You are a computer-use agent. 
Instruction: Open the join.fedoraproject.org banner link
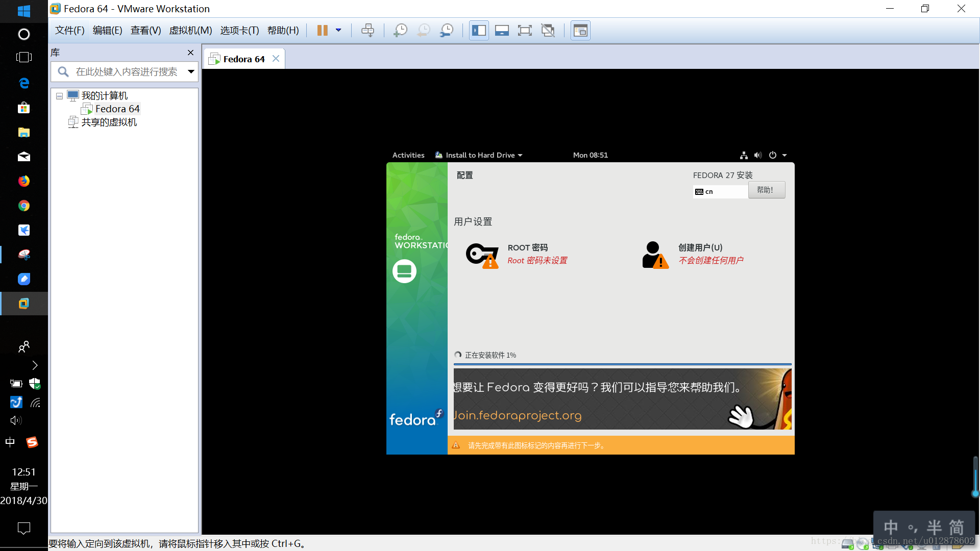click(518, 415)
